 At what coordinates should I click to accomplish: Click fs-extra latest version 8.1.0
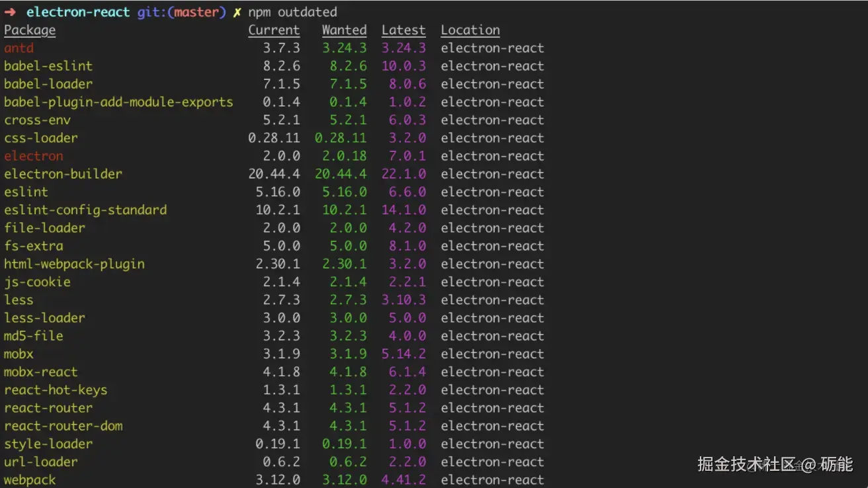[x=408, y=246]
